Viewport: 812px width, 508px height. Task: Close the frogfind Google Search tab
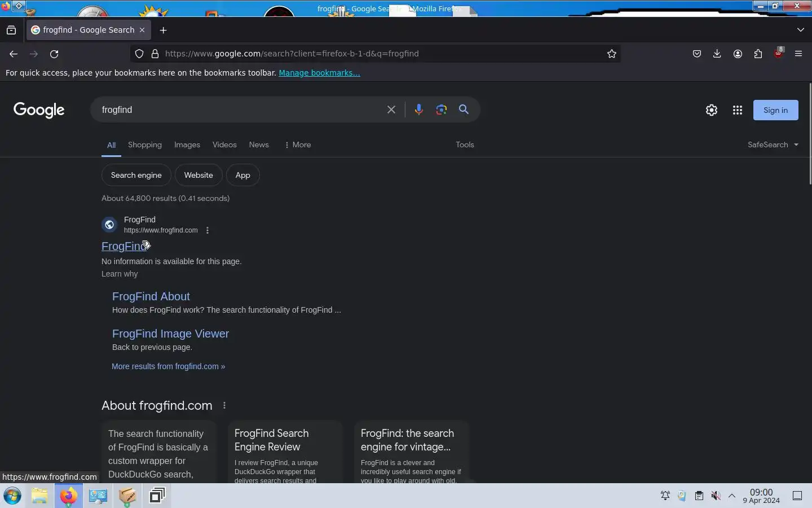click(142, 30)
